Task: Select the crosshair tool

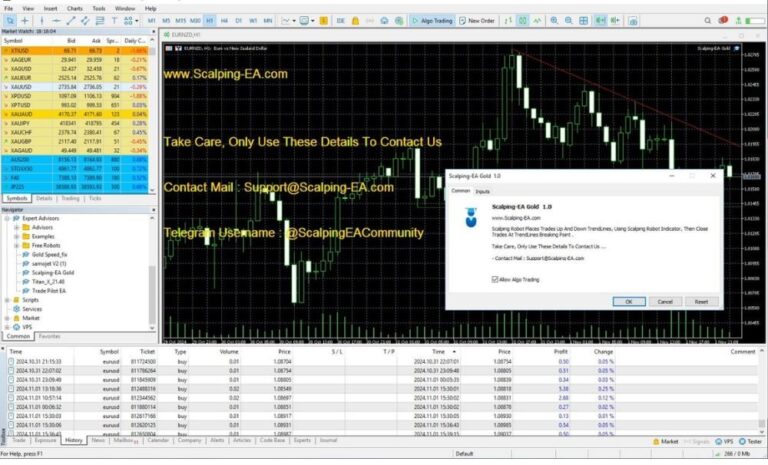Action: (x=25, y=21)
